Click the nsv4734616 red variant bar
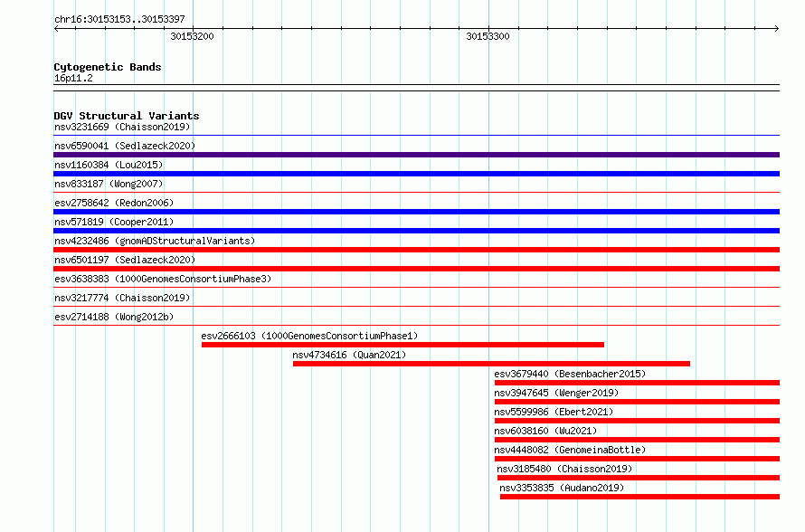The image size is (805, 532). click(x=491, y=364)
